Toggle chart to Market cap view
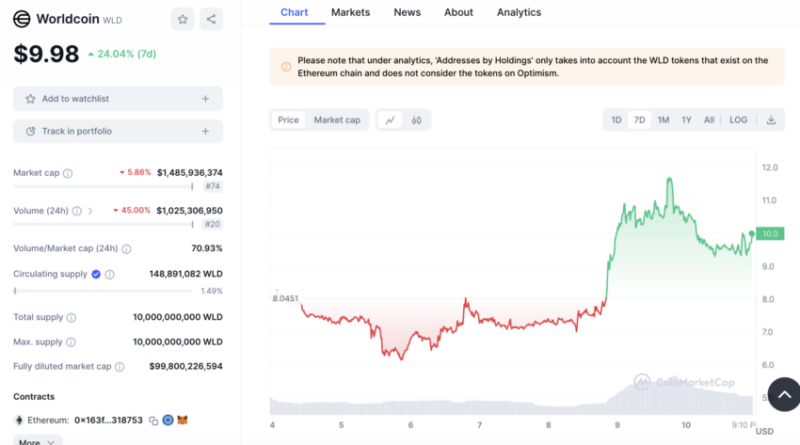Viewport: 800px width, 445px height. [x=337, y=120]
